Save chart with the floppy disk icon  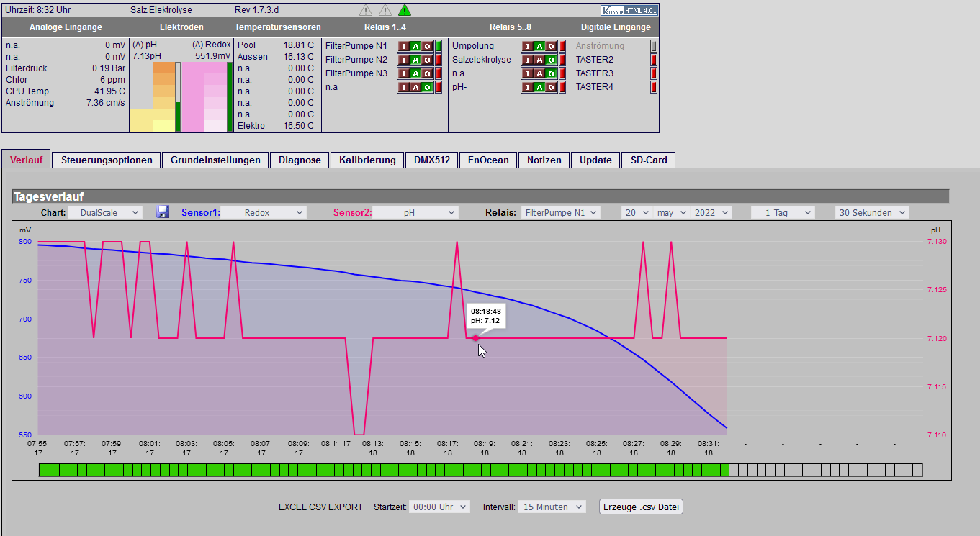point(163,212)
